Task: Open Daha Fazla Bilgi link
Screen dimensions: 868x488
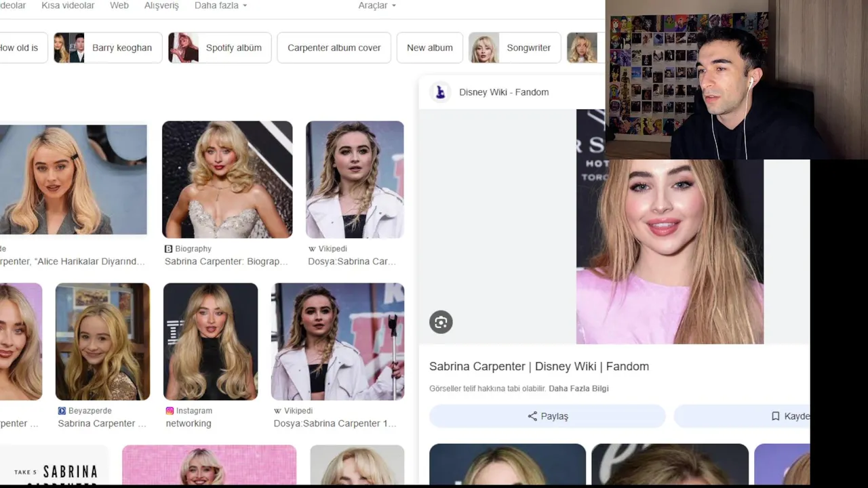Action: [x=578, y=388]
